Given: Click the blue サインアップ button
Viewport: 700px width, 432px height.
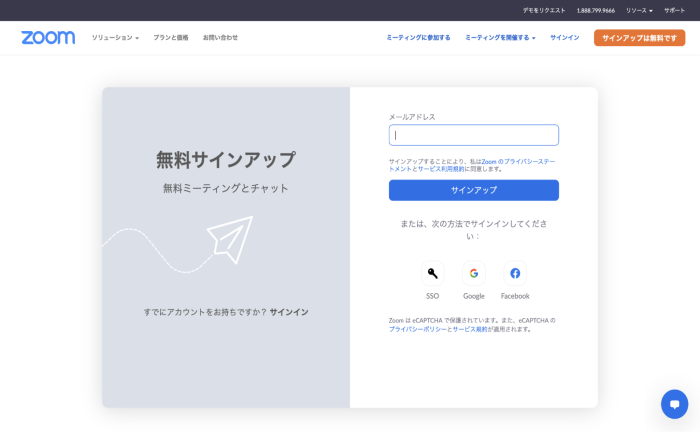Looking at the screenshot, I should (474, 190).
